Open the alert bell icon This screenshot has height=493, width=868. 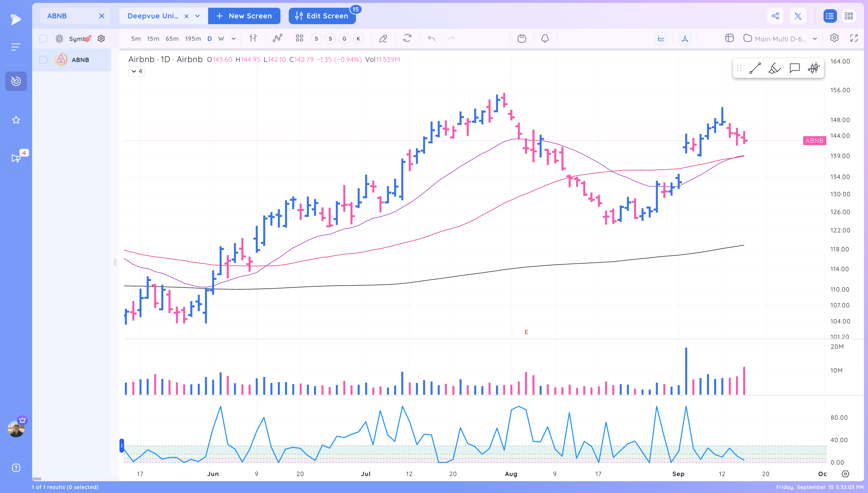(545, 38)
